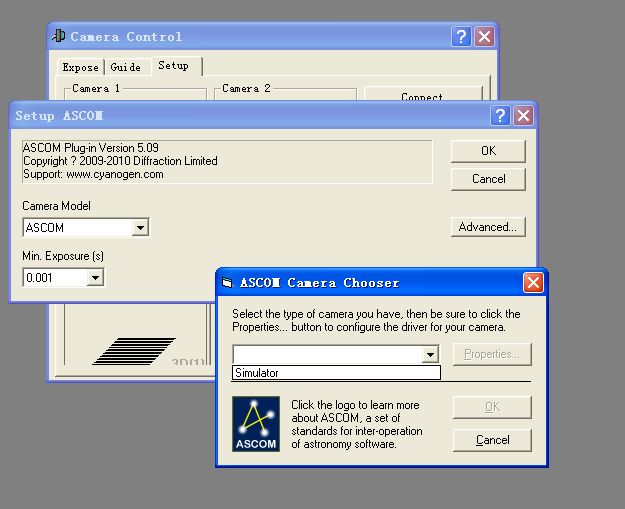
Task: Open the Camera Model dropdown arrow
Action: (140, 228)
